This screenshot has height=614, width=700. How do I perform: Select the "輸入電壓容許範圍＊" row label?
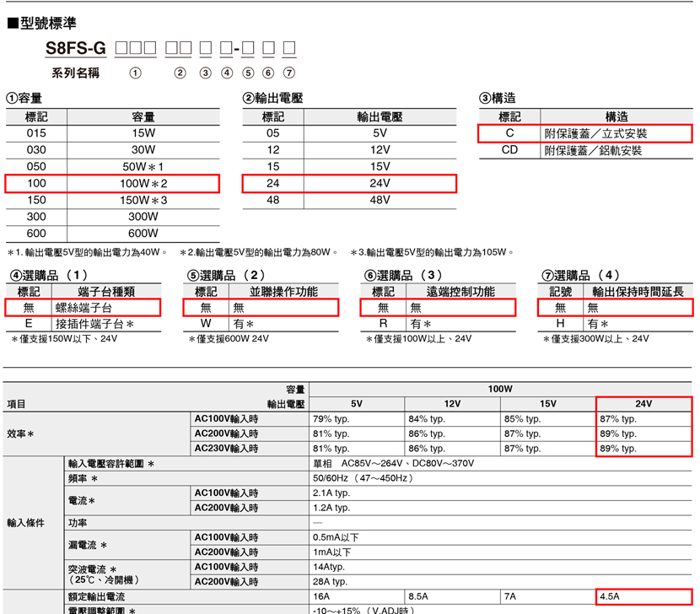[x=111, y=464]
